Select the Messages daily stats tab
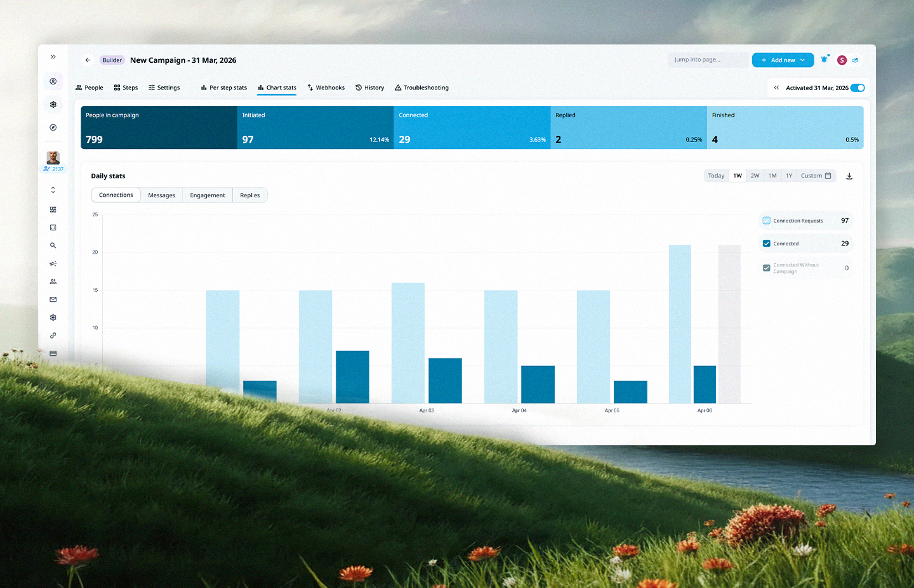 tap(161, 195)
